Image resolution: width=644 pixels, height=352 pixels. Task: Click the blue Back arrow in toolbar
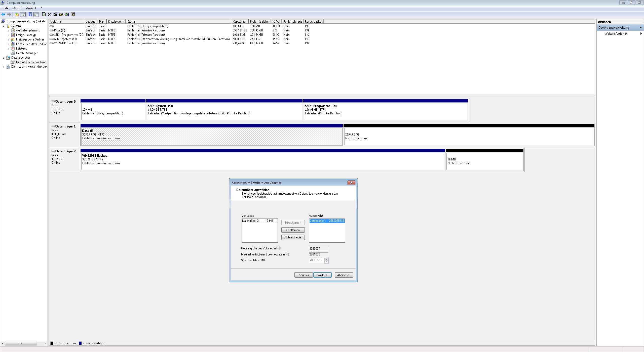pyautogui.click(x=3, y=14)
